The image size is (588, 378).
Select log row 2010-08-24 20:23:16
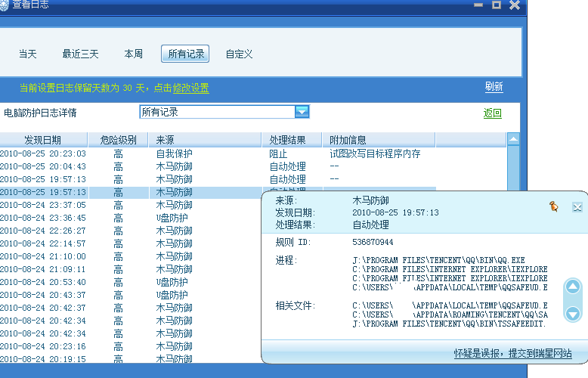(x=131, y=346)
